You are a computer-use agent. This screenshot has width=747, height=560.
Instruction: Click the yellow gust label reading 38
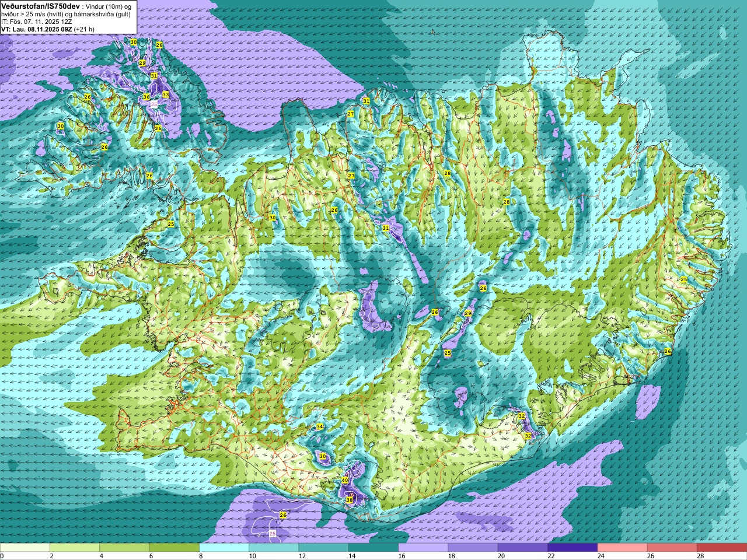pos(350,500)
